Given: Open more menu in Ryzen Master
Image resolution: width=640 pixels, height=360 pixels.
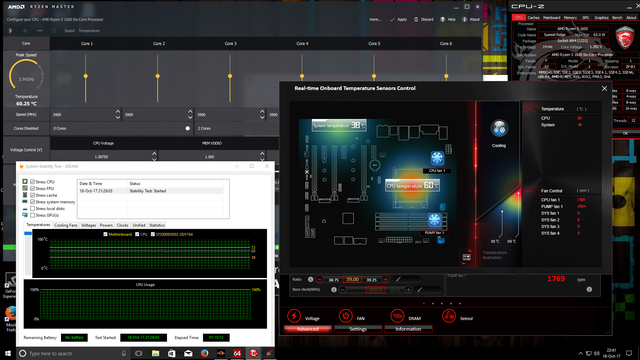Looking at the screenshot, I should [375, 19].
